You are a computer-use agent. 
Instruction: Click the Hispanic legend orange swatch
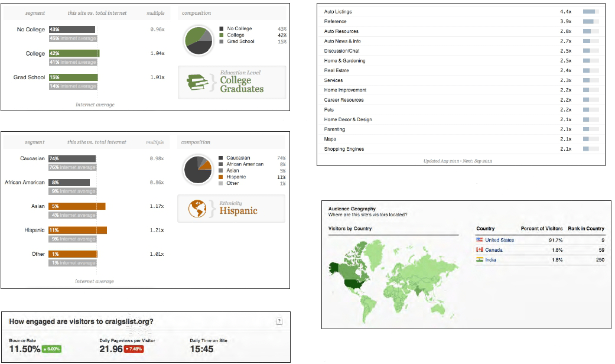(221, 177)
